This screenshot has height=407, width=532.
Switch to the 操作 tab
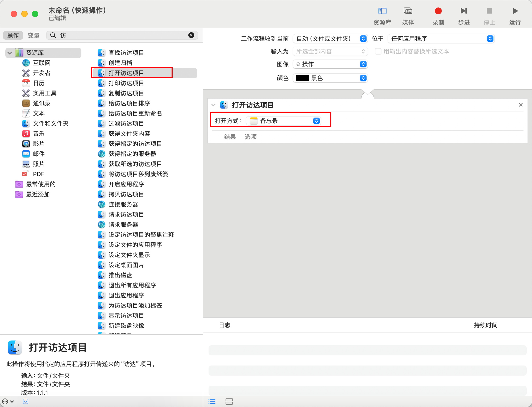[13, 35]
